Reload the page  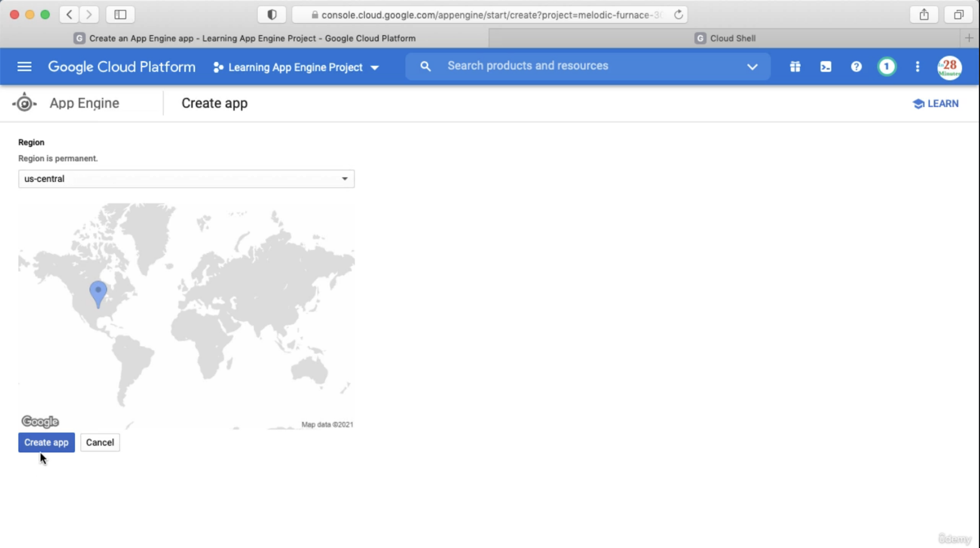point(678,14)
